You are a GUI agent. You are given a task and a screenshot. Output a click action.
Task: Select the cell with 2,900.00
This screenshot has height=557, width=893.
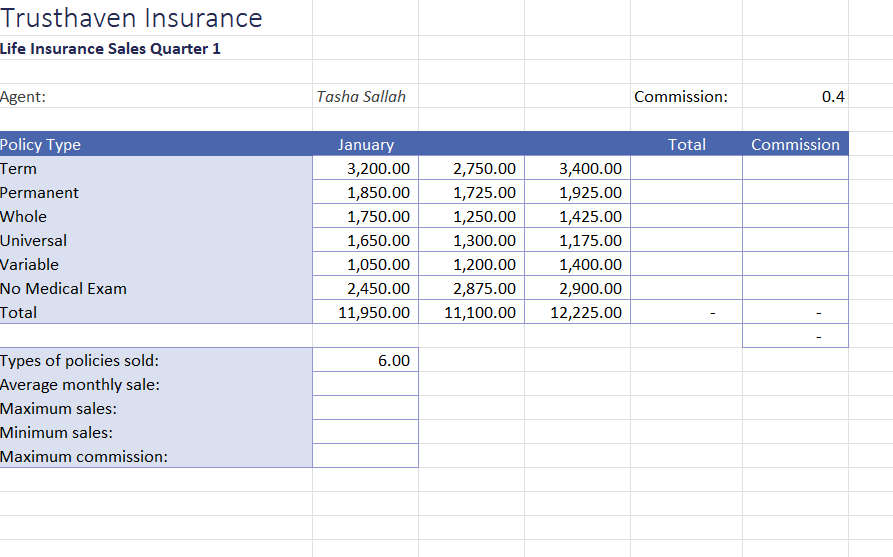click(577, 288)
